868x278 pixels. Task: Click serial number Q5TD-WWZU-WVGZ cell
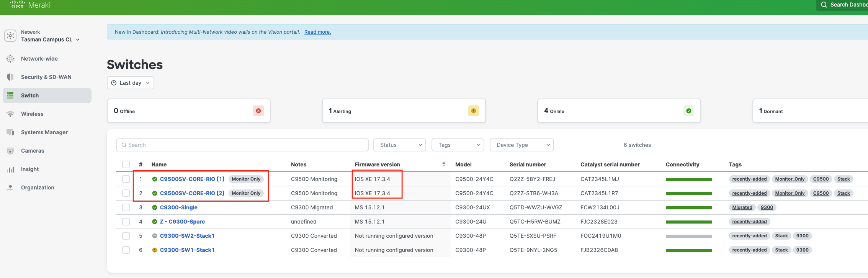(536, 207)
